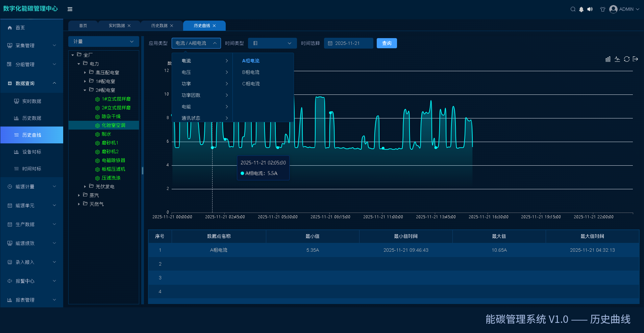Open 设备对标 in sidebar submenu
The height and width of the screenshot is (333, 644).
(32, 152)
